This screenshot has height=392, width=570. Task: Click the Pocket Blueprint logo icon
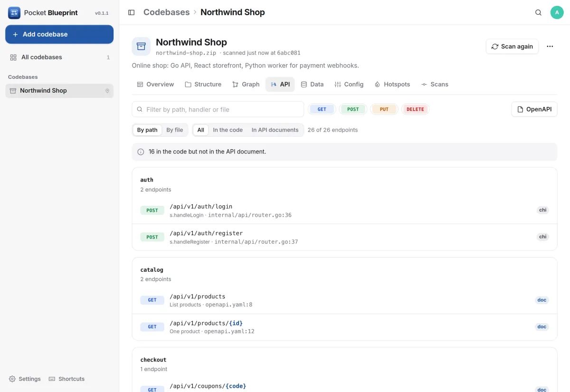(14, 13)
